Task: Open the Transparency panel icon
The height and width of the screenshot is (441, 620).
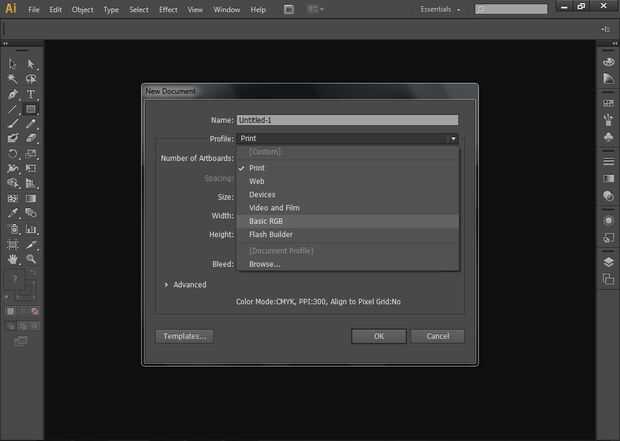Action: pyautogui.click(x=609, y=195)
